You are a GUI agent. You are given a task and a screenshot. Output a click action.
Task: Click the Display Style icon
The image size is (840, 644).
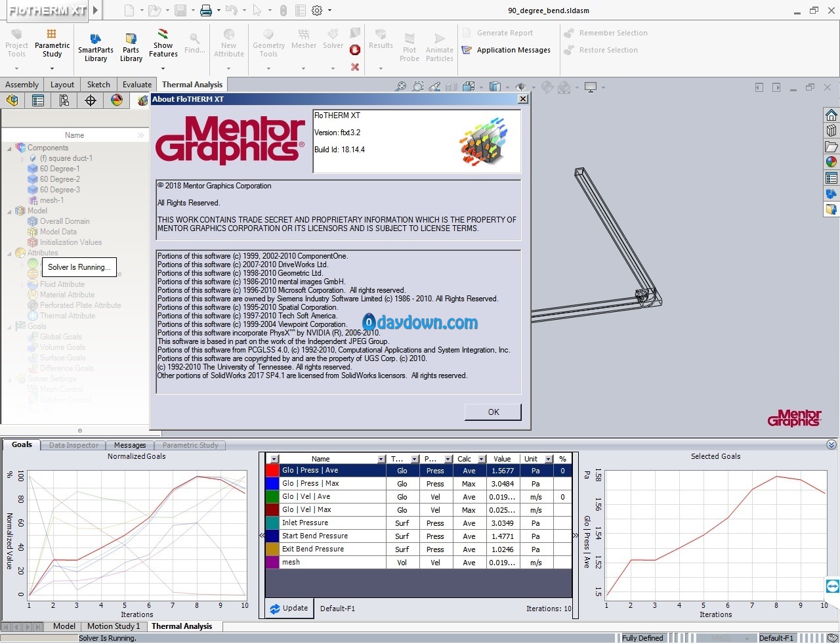pos(495,87)
